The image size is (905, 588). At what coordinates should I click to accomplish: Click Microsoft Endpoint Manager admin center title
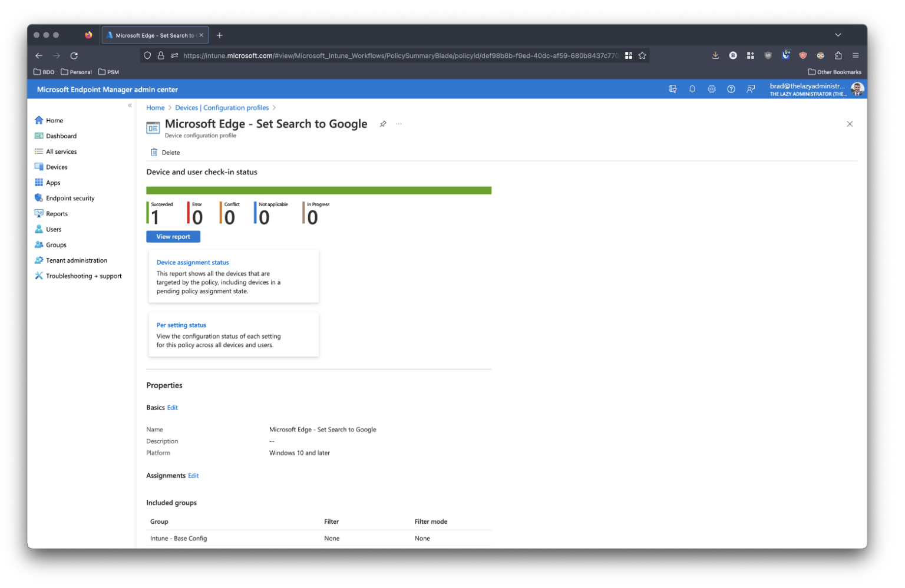click(107, 90)
